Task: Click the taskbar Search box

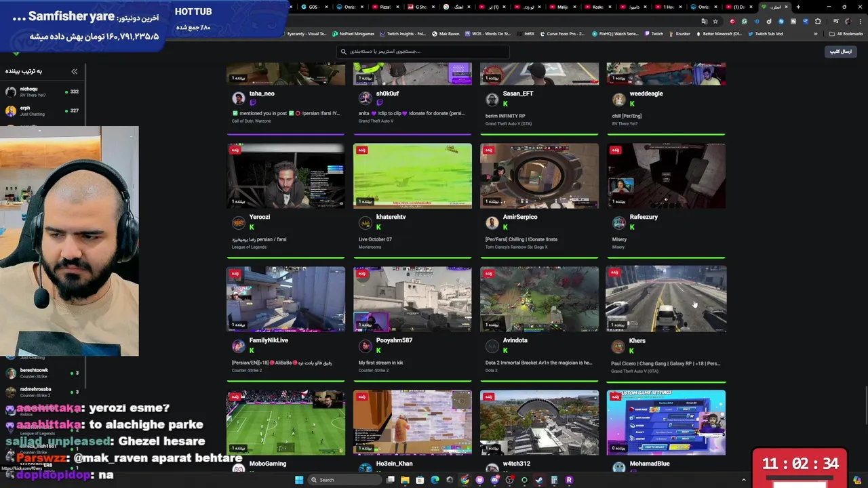Action: point(343,480)
